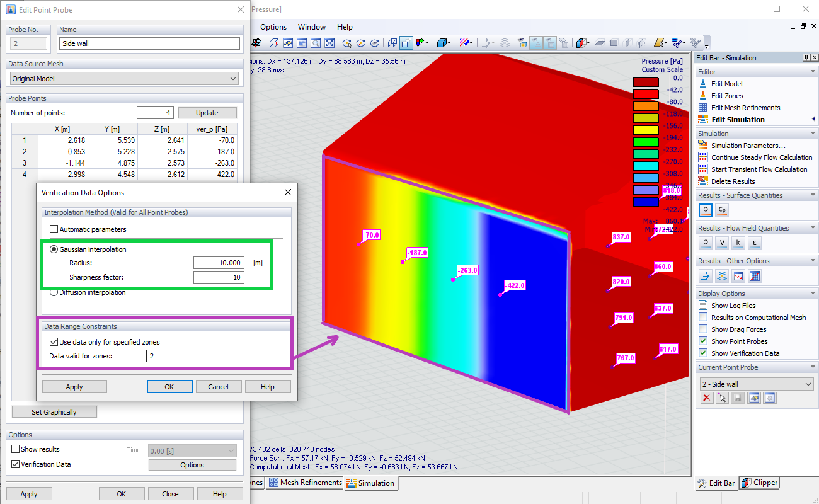Select the velocity flow field quantity icon
819x504 pixels.
(x=722, y=243)
